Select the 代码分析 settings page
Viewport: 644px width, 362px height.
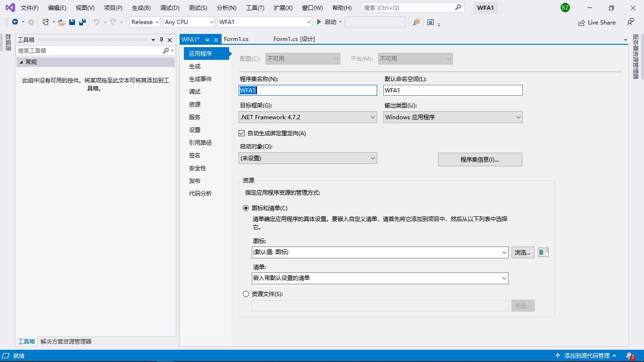pyautogui.click(x=200, y=194)
